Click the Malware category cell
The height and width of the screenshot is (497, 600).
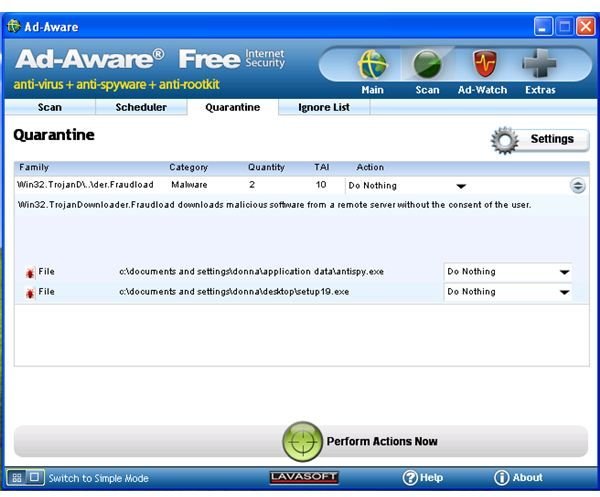(x=189, y=185)
